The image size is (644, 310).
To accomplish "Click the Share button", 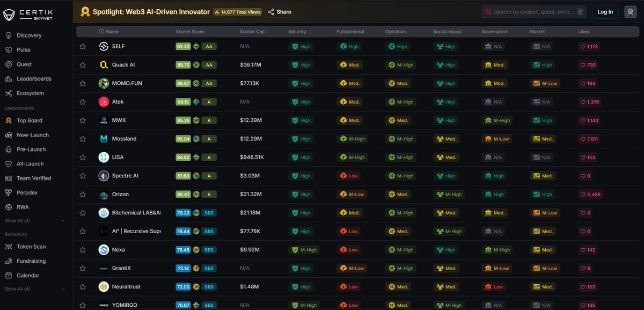I will 280,12.
